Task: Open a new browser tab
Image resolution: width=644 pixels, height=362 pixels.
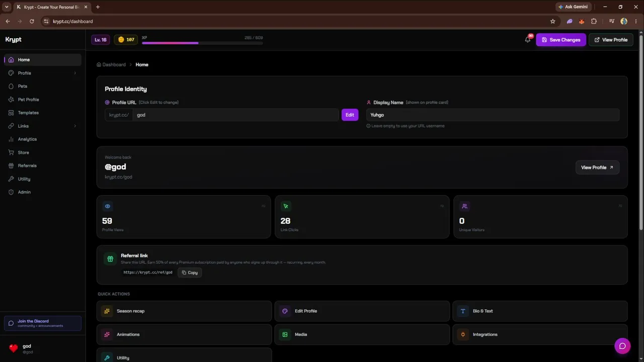Action: (98, 7)
